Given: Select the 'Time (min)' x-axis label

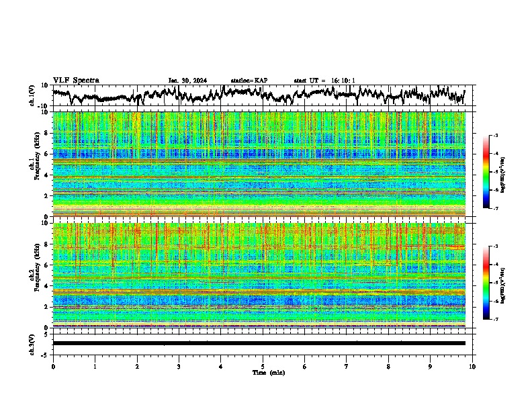Looking at the screenshot, I should pos(269,373).
